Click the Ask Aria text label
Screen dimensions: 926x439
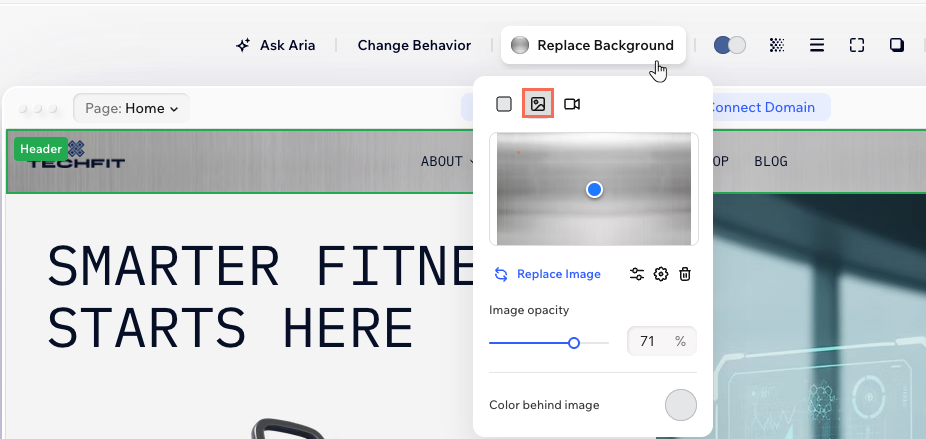click(x=288, y=45)
